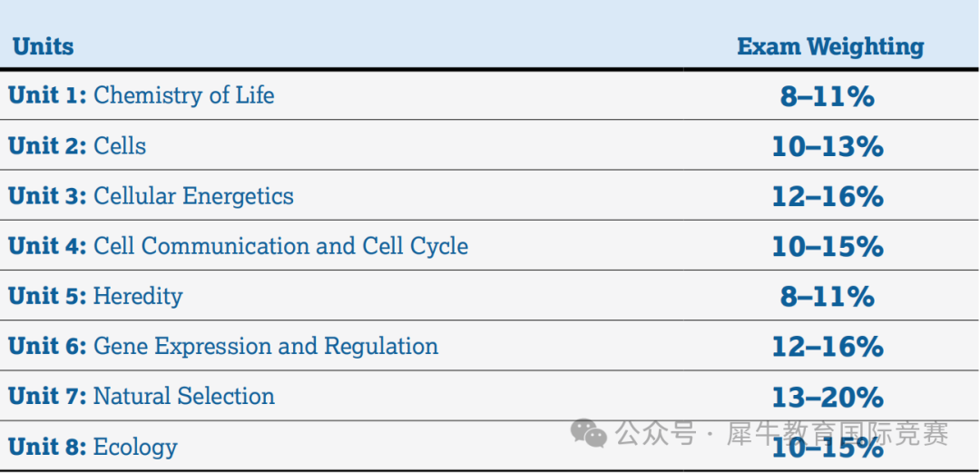Select the Units column header

coord(43,46)
